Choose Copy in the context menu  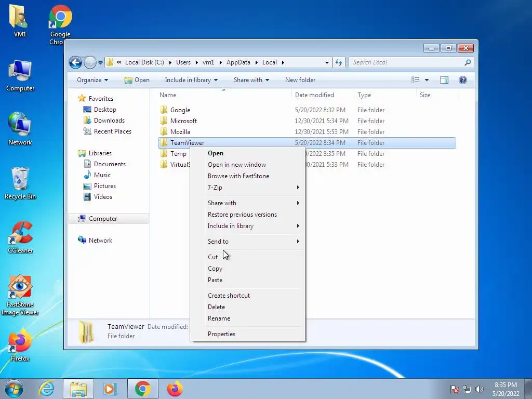point(248,269)
